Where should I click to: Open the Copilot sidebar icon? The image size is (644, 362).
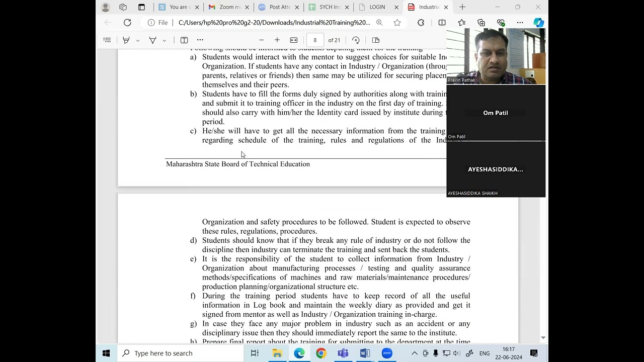point(539,23)
